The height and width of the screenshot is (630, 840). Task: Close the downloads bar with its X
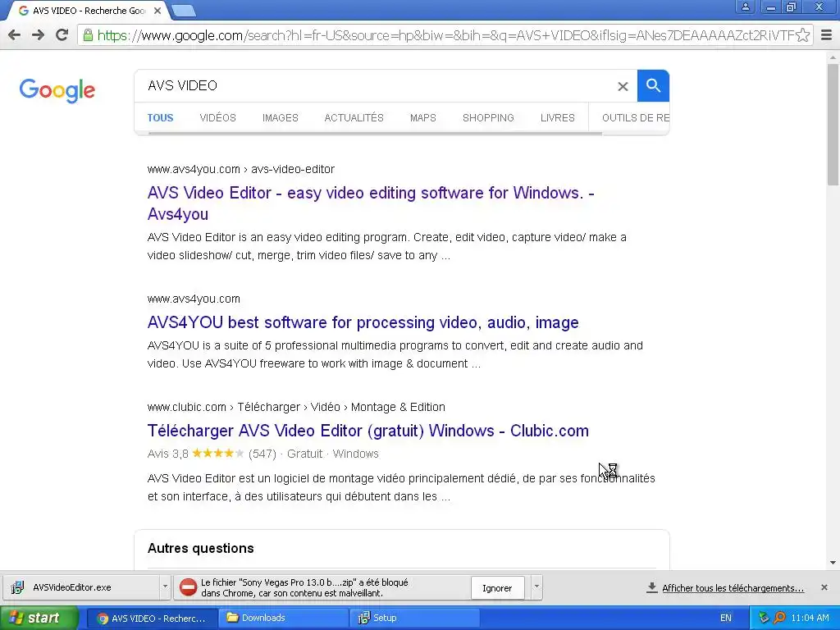tap(824, 587)
